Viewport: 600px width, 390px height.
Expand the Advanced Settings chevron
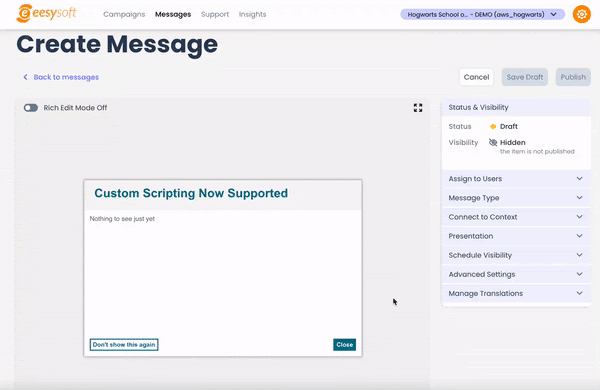click(579, 274)
